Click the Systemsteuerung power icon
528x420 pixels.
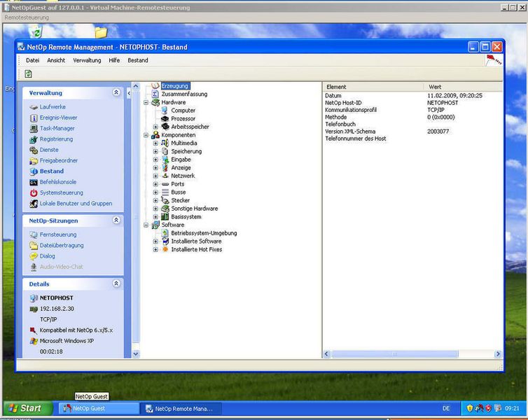34,193
